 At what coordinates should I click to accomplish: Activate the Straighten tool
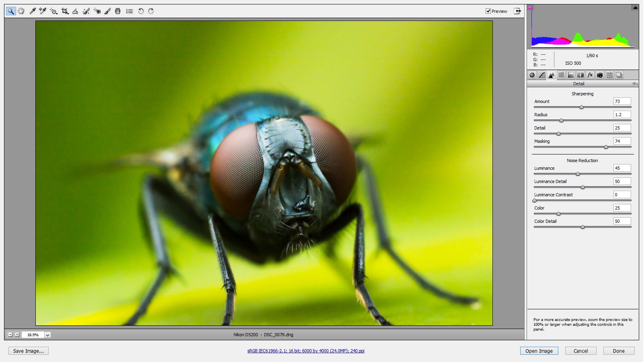pyautogui.click(x=75, y=11)
